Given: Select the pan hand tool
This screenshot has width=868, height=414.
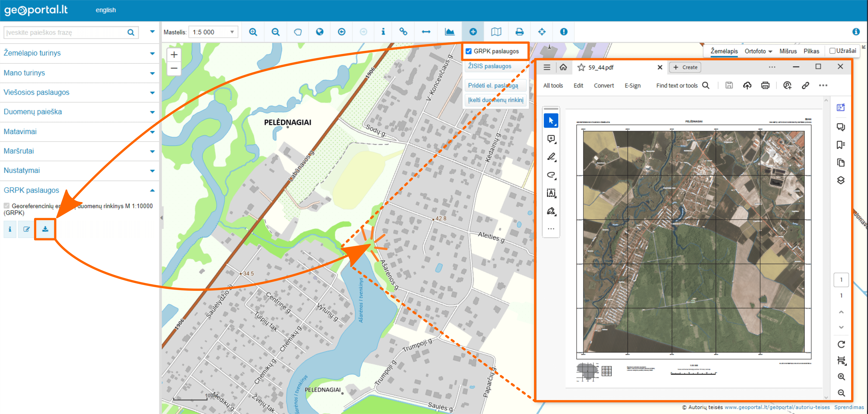Looking at the screenshot, I should tap(298, 32).
